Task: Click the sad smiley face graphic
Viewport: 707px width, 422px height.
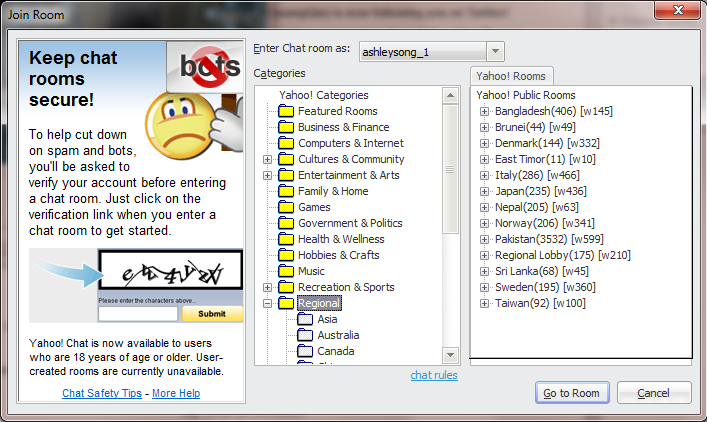Action: pos(180,124)
